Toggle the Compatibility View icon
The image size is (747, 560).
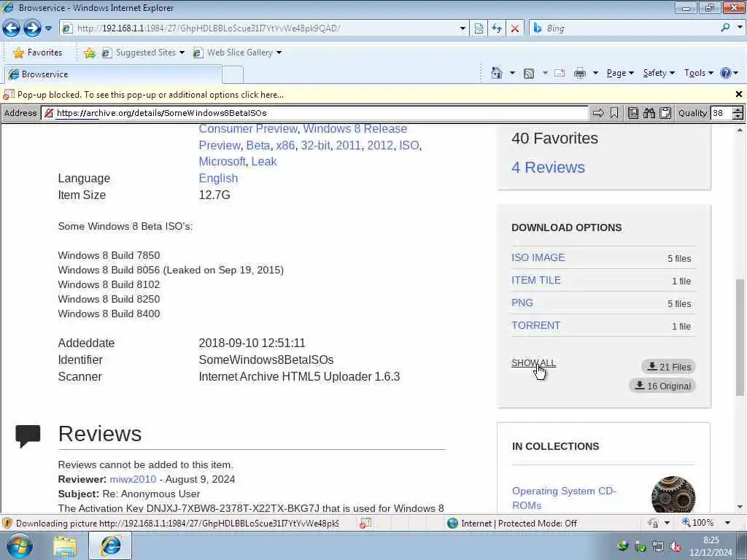[479, 28]
